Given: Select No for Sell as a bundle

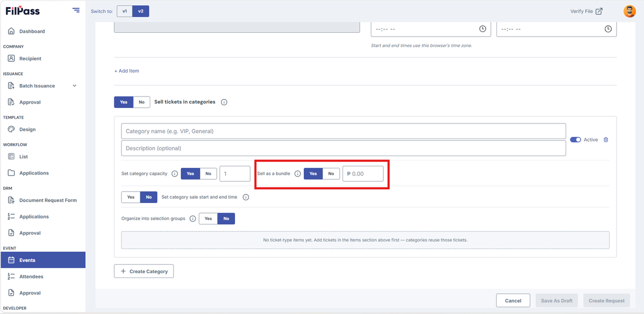Looking at the screenshot, I should coord(331,174).
